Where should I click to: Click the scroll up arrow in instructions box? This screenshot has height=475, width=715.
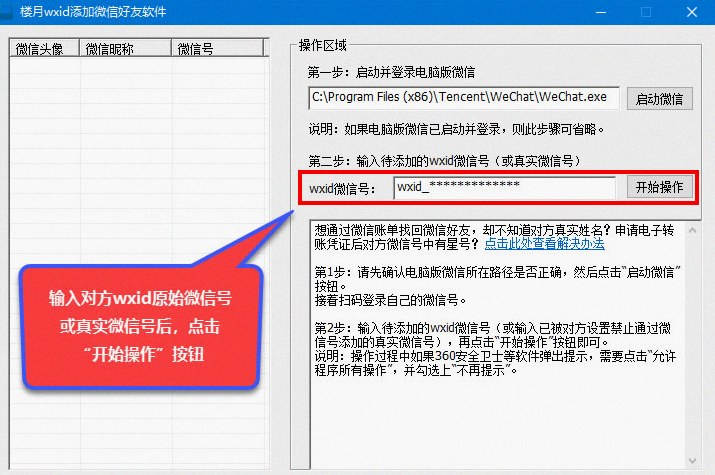point(692,231)
